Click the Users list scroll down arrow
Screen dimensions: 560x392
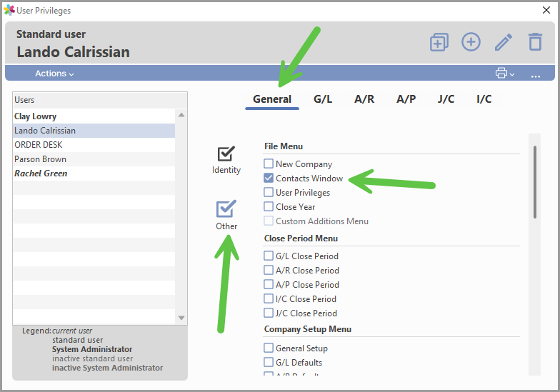(181, 318)
